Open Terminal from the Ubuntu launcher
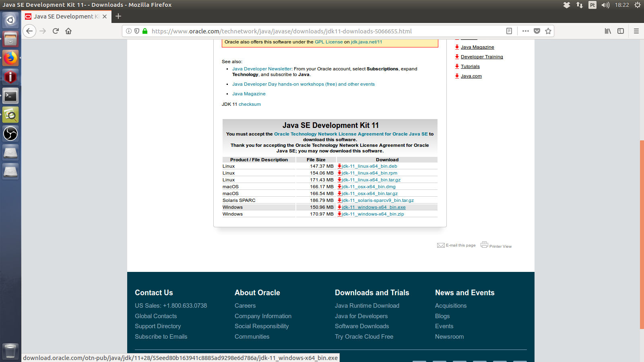The image size is (644, 362). pyautogui.click(x=10, y=96)
